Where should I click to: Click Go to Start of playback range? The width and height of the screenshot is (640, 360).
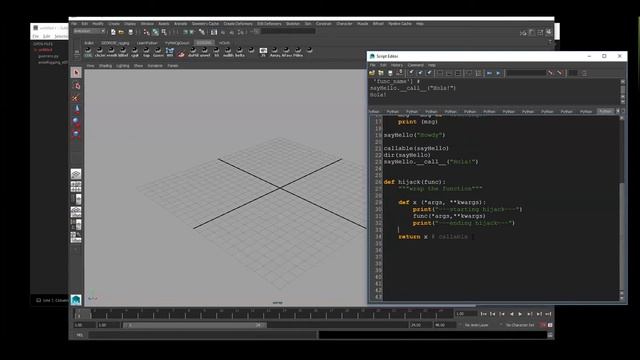click(483, 314)
